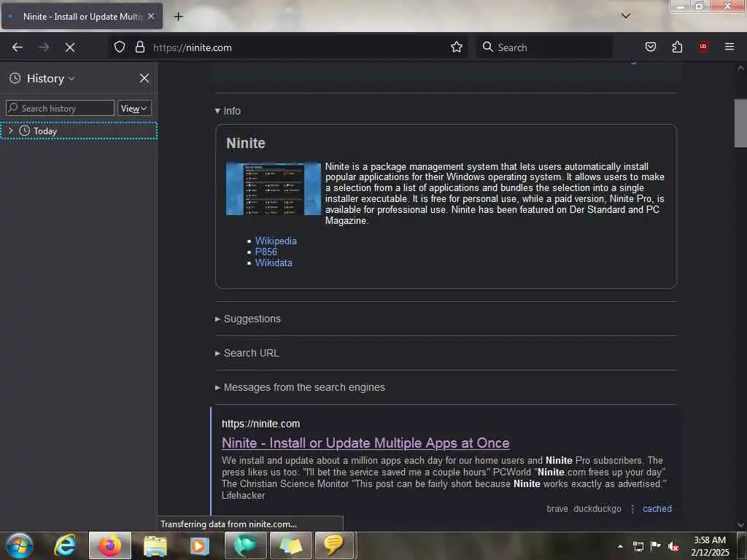The height and width of the screenshot is (560, 747).
Task: Expand the Suggestions section
Action: pyautogui.click(x=248, y=319)
